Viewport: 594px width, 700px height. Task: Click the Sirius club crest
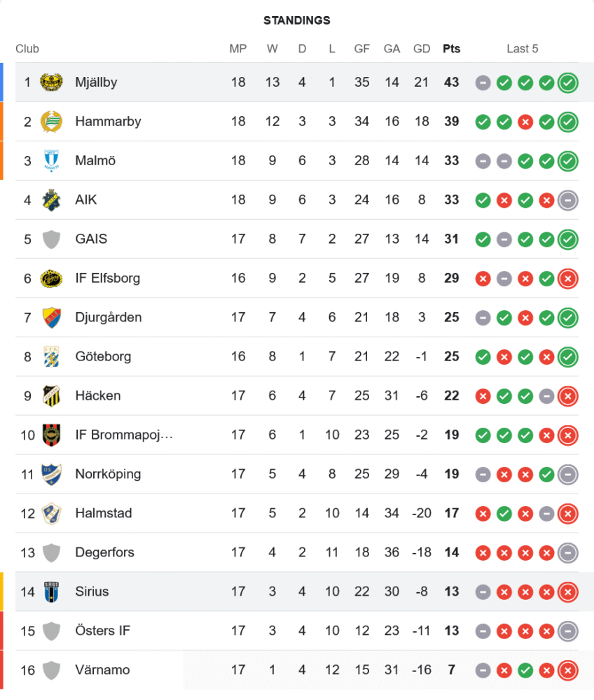51,592
